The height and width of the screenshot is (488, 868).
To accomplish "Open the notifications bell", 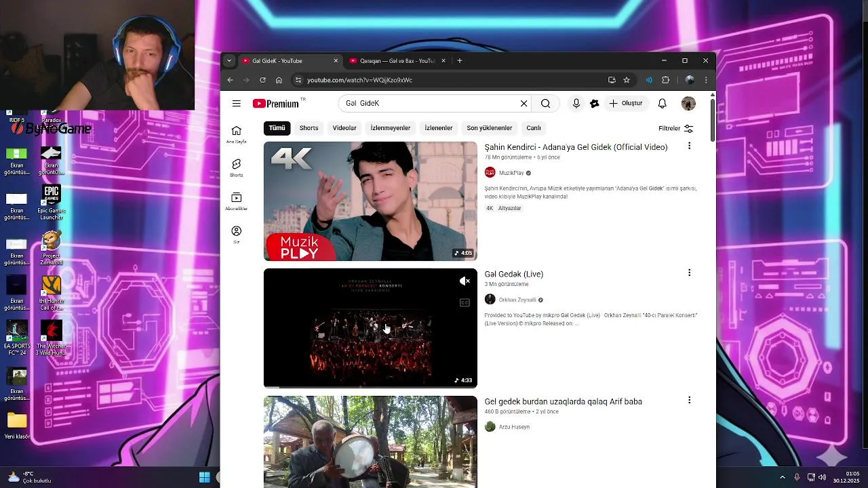I will 663,104.
